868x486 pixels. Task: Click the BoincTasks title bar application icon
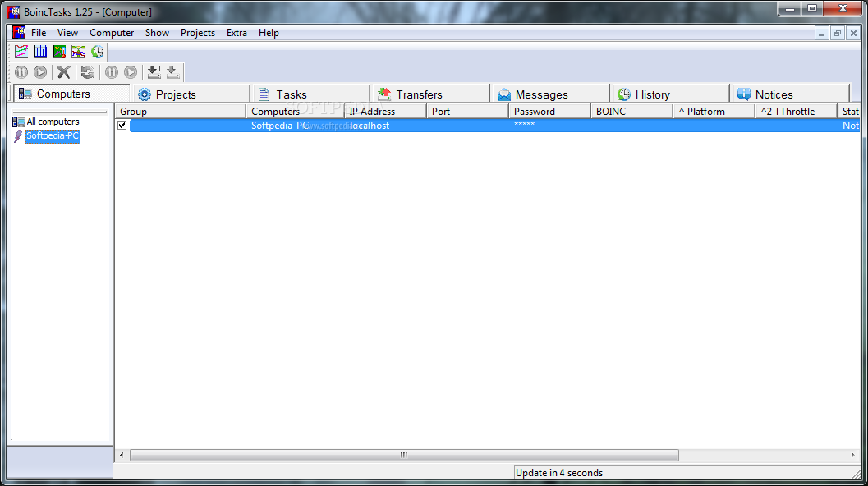click(x=13, y=11)
